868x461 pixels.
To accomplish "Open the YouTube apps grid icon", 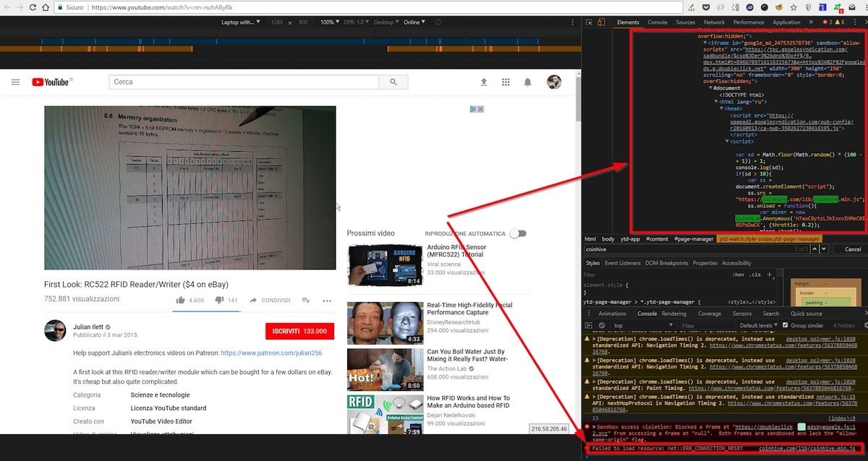I will (x=506, y=82).
